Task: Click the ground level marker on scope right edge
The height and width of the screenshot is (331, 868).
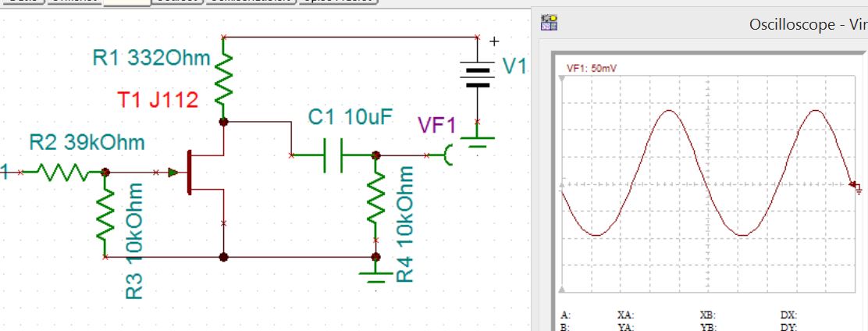Action: [856, 187]
